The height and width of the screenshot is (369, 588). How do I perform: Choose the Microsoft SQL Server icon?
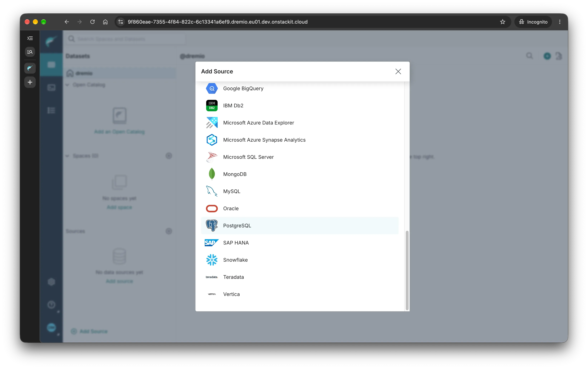(x=212, y=157)
